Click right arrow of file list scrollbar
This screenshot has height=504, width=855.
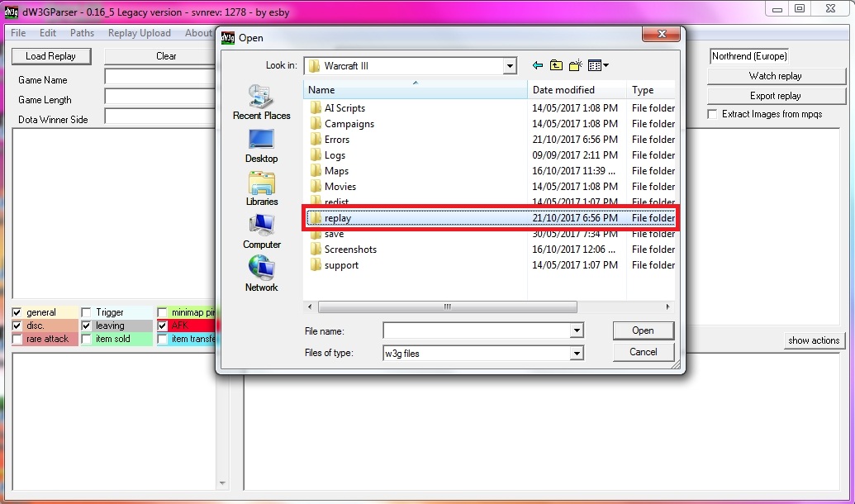click(668, 307)
